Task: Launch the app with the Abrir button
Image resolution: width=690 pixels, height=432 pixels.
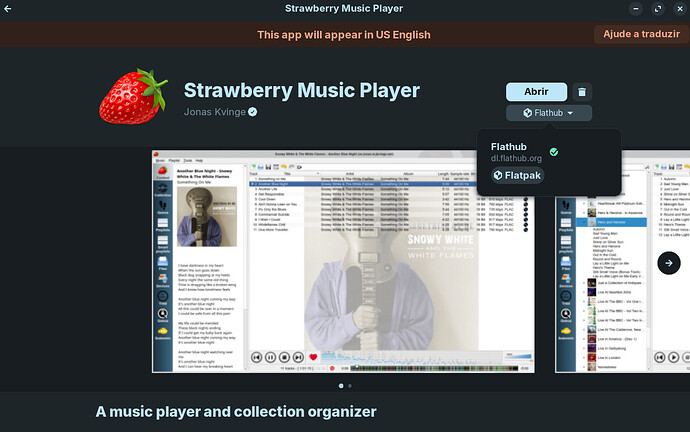Action: click(x=536, y=92)
